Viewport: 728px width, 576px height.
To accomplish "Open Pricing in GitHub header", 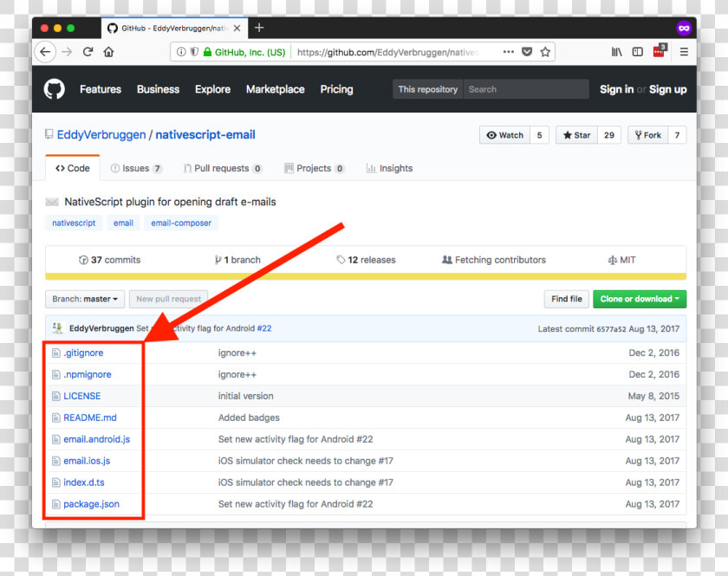I will [336, 89].
